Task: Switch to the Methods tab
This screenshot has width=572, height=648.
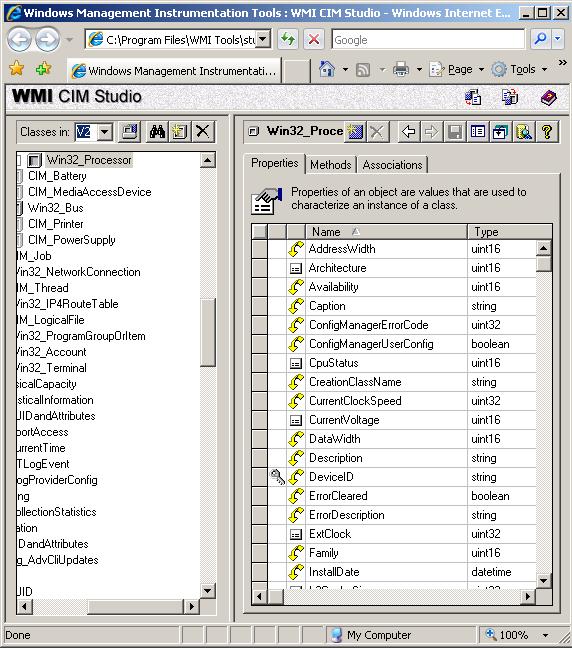Action: point(331,165)
